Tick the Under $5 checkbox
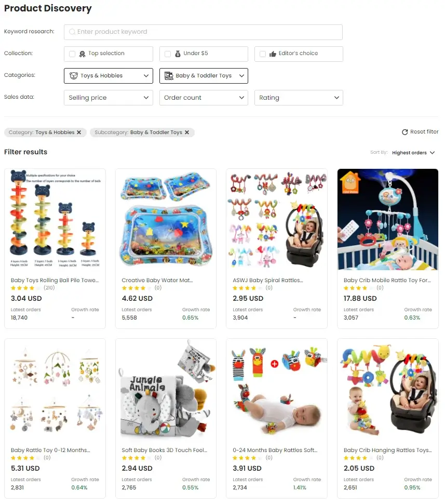The width and height of the screenshot is (445, 504). (168, 54)
